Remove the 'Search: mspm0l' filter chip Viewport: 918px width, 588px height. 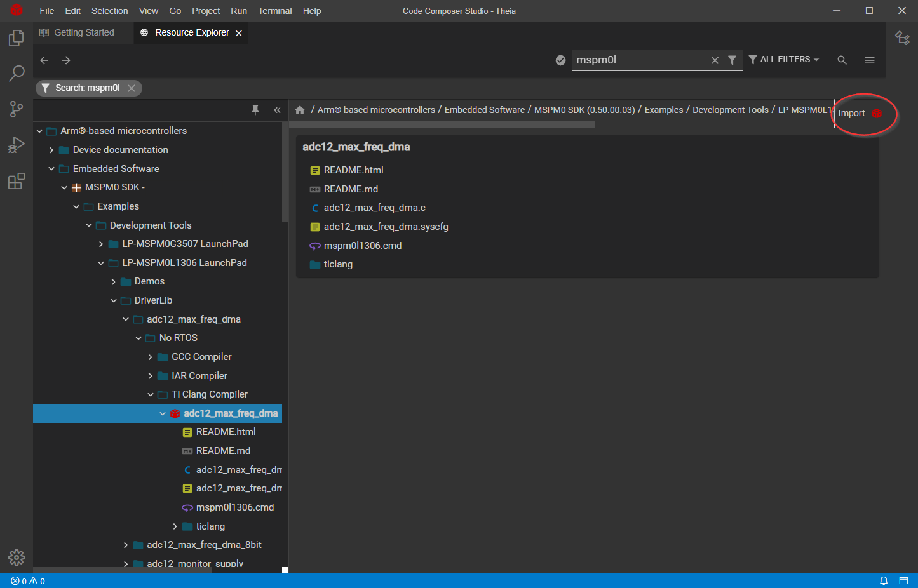point(132,88)
